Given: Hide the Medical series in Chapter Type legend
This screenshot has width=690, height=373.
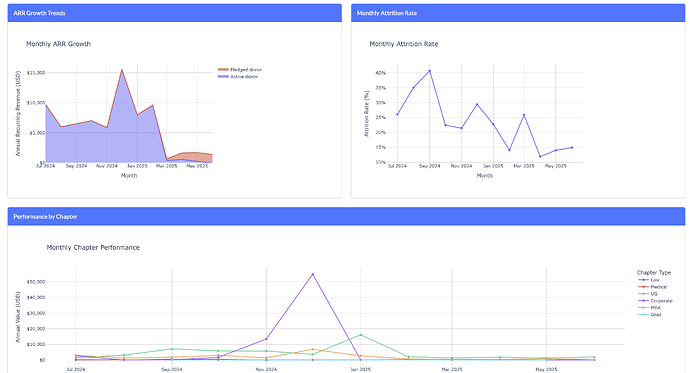Looking at the screenshot, I should [653, 287].
